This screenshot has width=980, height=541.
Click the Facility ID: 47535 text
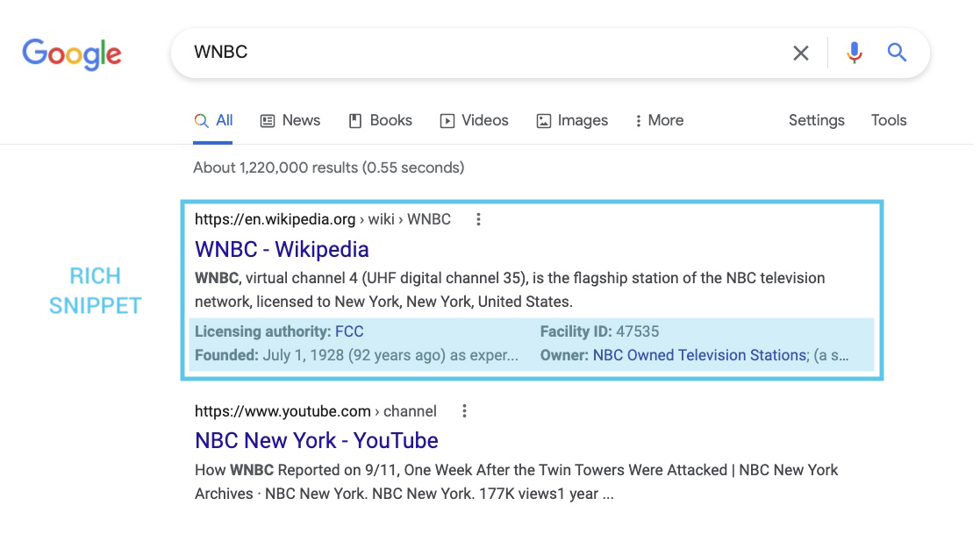pyautogui.click(x=599, y=331)
